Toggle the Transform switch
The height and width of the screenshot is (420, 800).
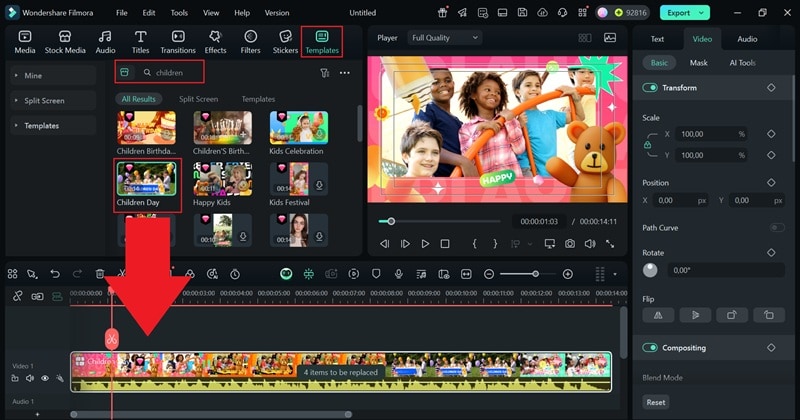[x=649, y=88]
